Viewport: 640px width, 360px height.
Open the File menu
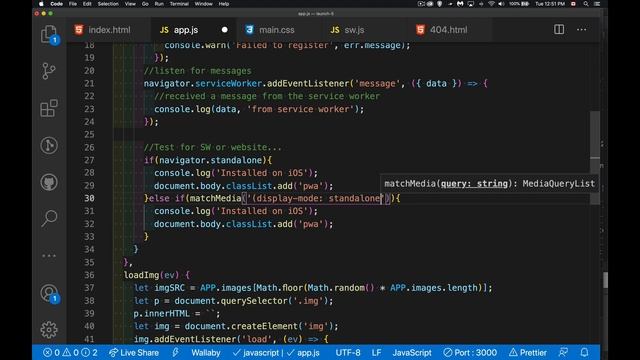click(73, 4)
